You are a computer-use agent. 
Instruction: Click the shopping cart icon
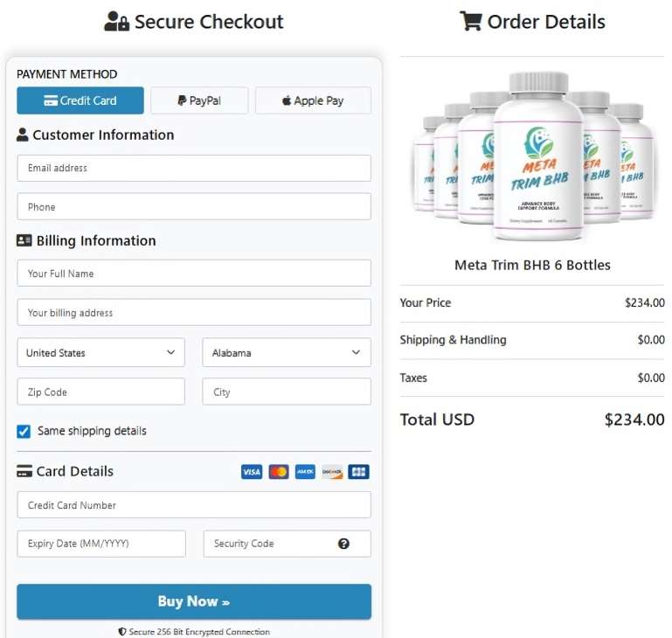click(x=470, y=22)
